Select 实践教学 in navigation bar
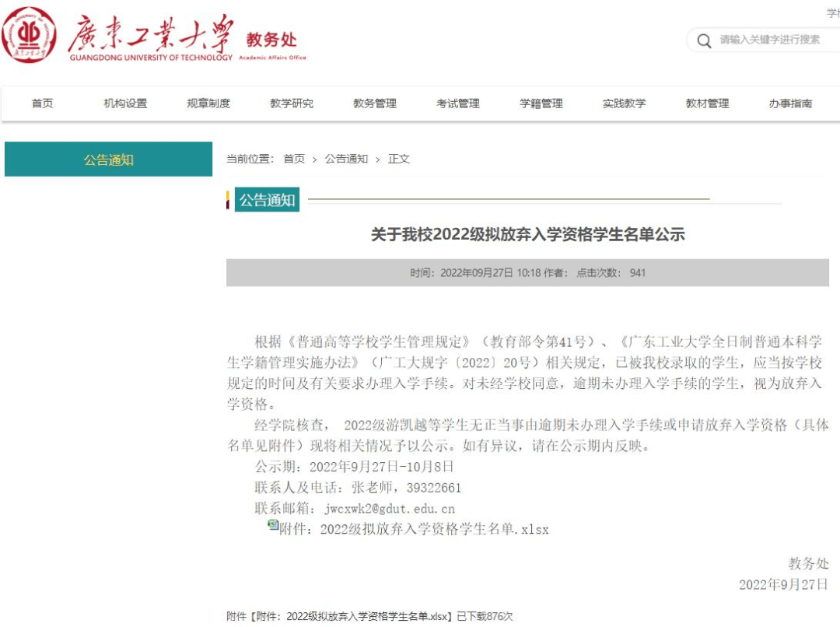 [625, 103]
